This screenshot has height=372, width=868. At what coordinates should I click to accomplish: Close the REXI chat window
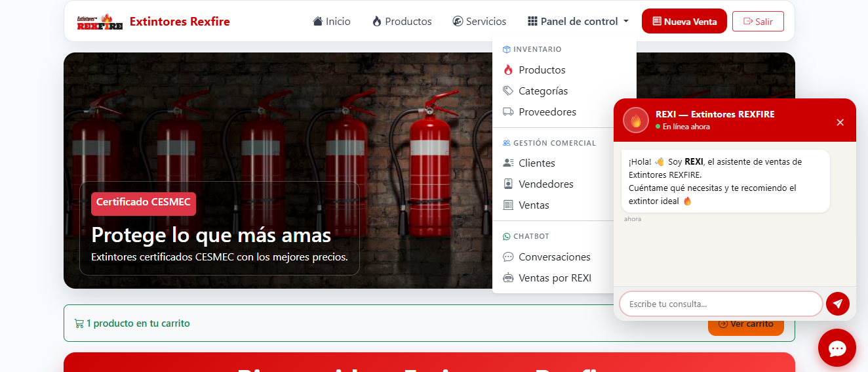840,122
